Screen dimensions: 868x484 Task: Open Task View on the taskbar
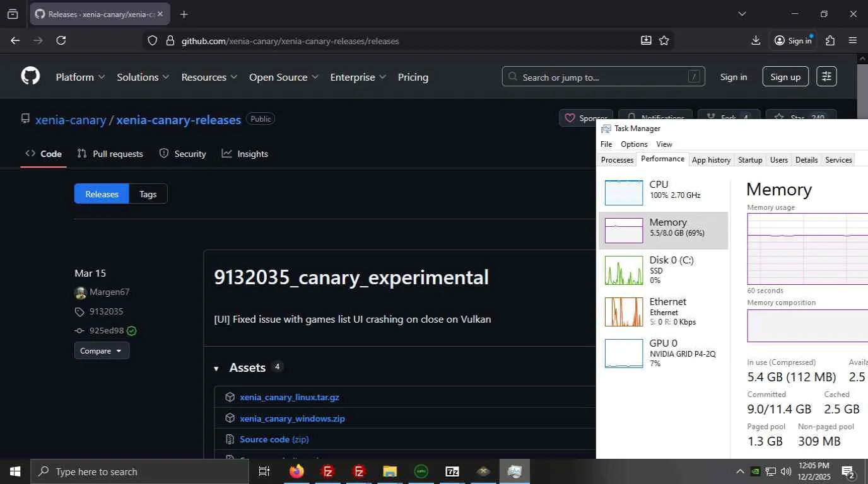[264, 471]
